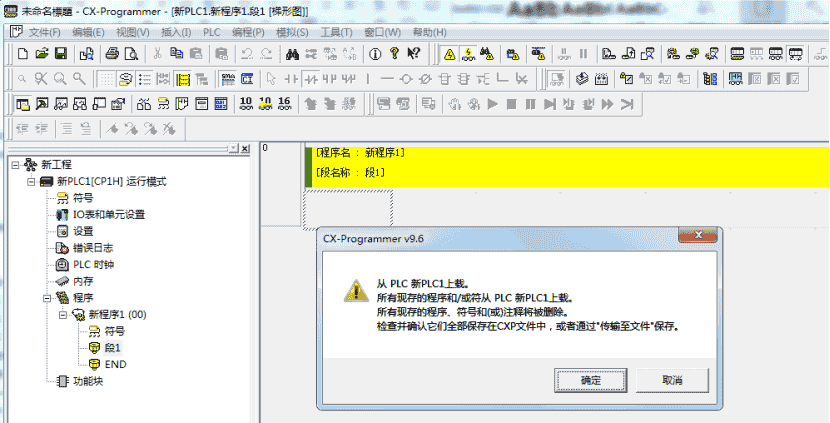Select the PLC 时钟 tree item
Viewport: 830px width, 423px height.
click(93, 265)
